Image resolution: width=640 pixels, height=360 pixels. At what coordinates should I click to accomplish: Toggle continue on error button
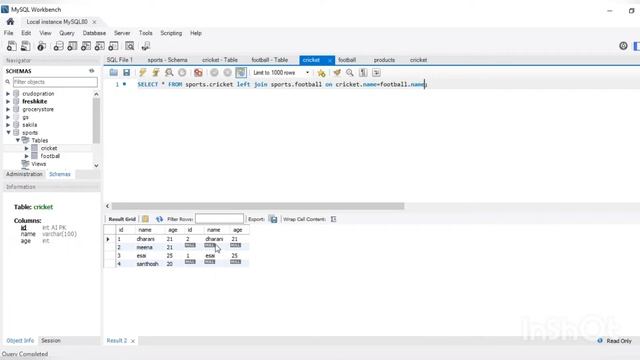point(198,73)
